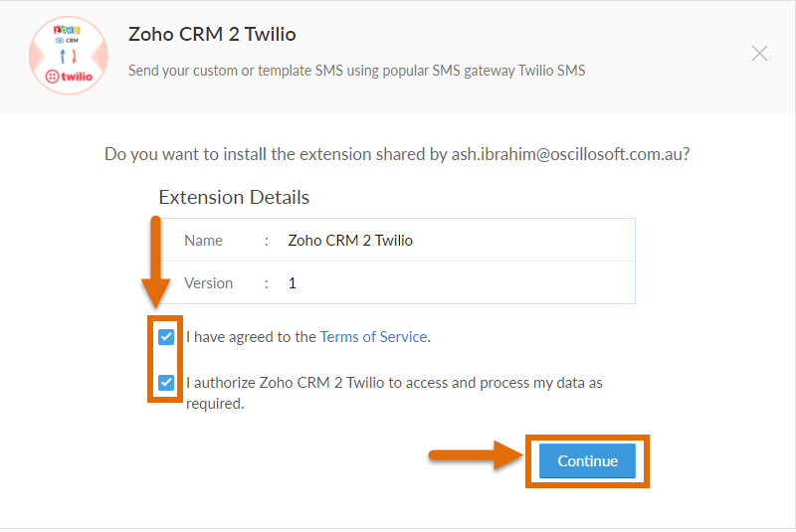The width and height of the screenshot is (796, 532).
Task: Click the ash.ibrahim@oscillosoft.com.au email in the question
Action: (x=567, y=154)
